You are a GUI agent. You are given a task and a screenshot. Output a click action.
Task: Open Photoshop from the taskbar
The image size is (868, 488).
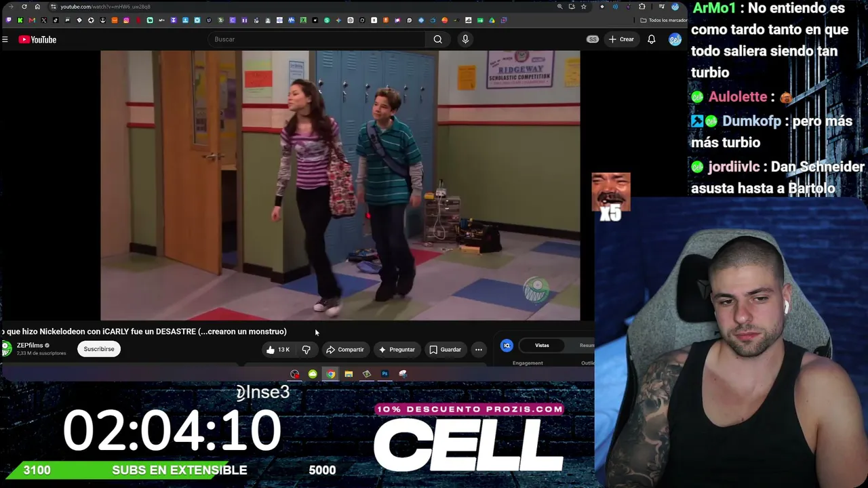[384, 374]
